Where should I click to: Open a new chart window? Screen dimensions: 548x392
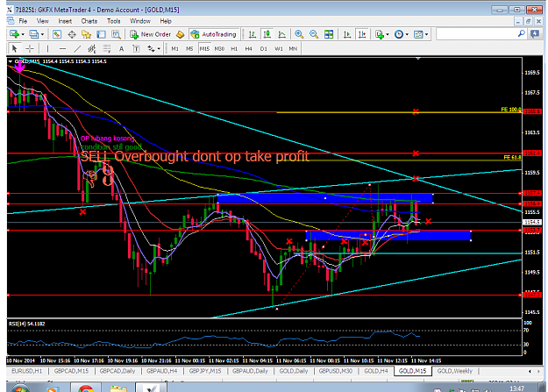14,34
